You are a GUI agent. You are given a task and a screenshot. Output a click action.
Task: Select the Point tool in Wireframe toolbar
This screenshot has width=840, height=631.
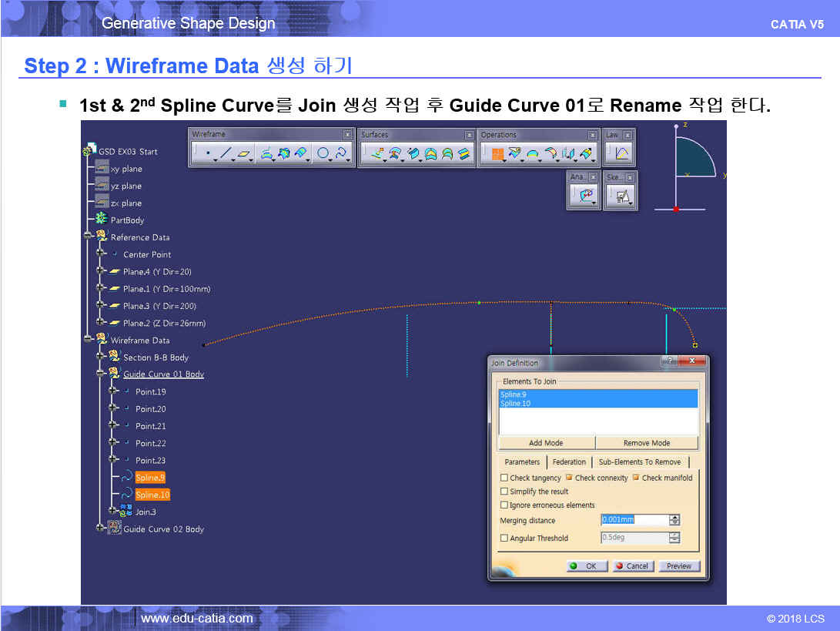(x=208, y=154)
